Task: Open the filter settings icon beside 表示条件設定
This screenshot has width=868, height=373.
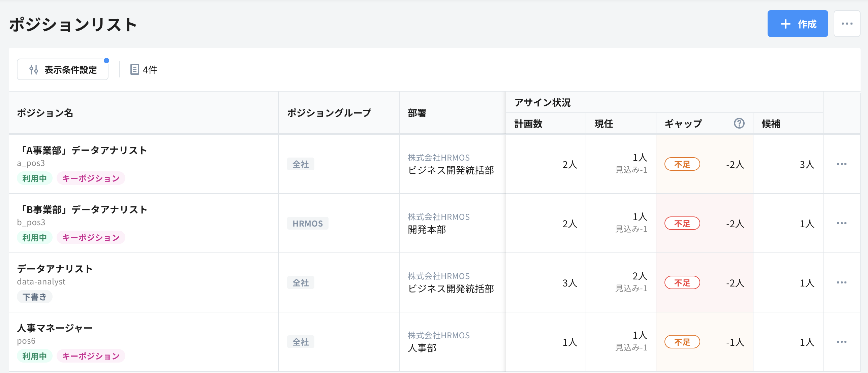Action: (34, 69)
